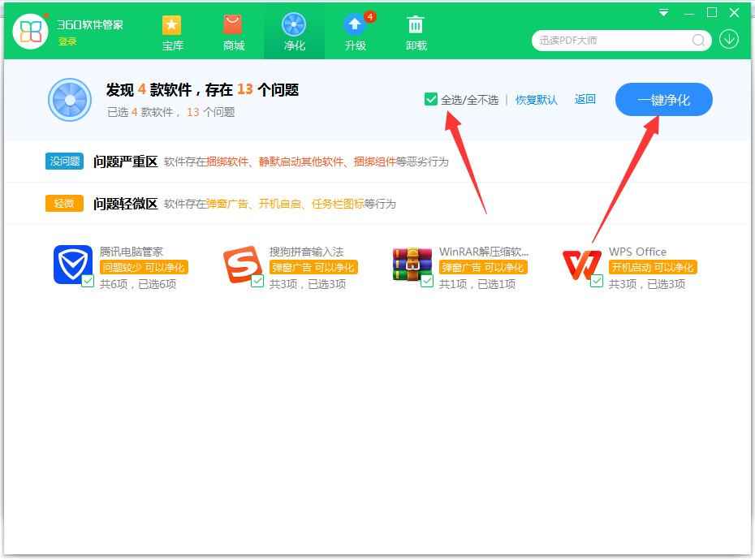Click the WinRAR解压缩软... name text

tap(484, 252)
